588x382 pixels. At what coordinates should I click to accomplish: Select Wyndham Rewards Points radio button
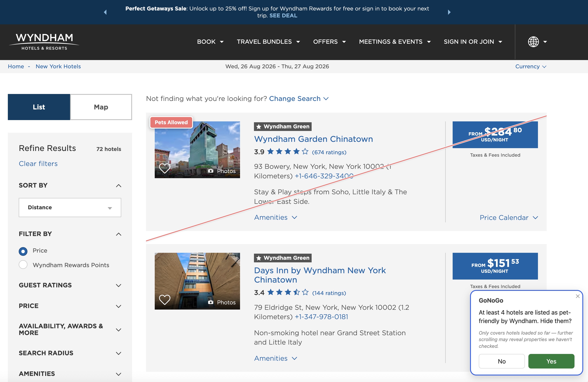tap(23, 265)
